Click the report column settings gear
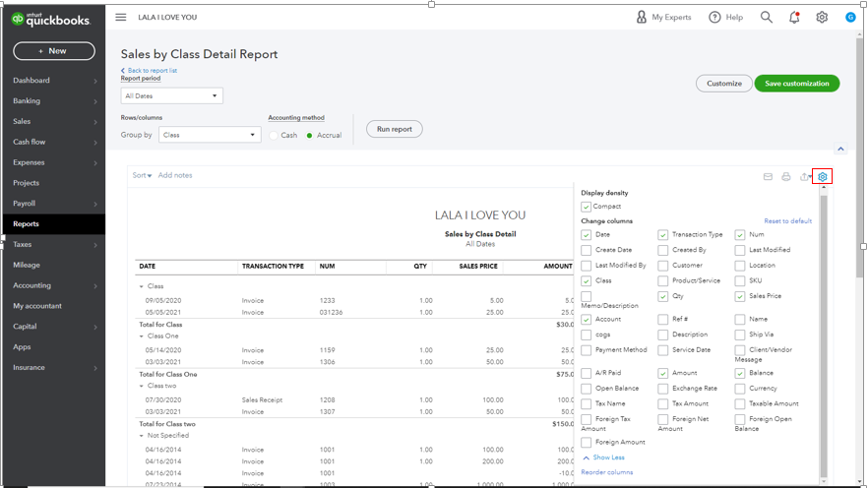 [823, 177]
